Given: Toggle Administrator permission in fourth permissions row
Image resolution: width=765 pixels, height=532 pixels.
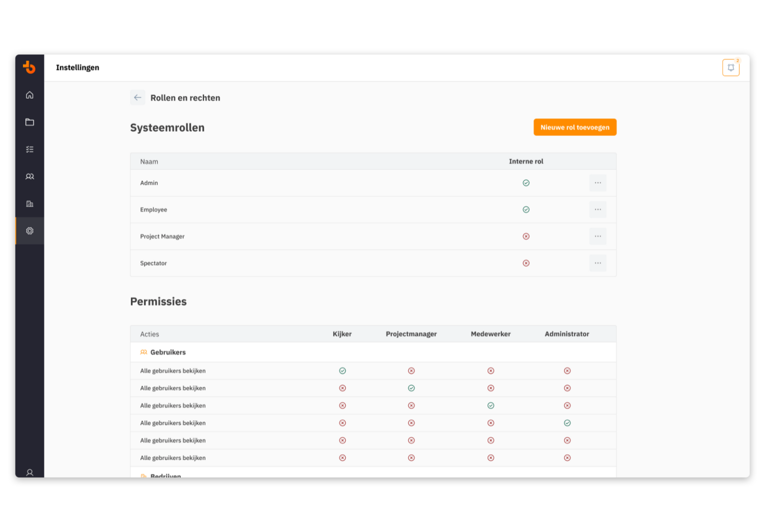Looking at the screenshot, I should click(567, 422).
